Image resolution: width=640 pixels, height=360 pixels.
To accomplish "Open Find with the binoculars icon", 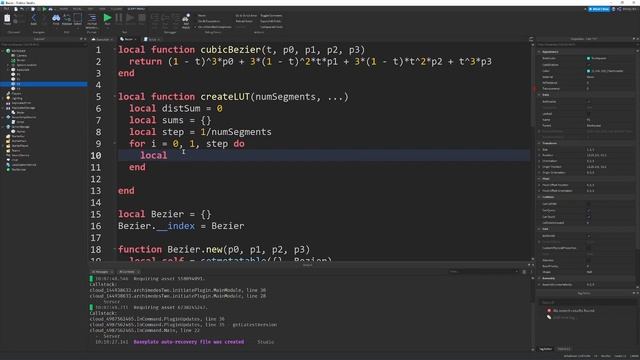I will 56,18.
